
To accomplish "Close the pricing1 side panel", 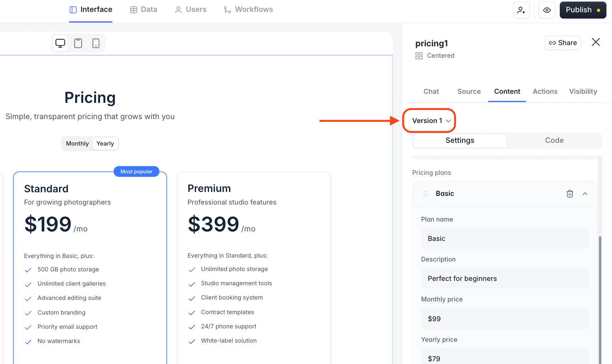I will tap(596, 42).
